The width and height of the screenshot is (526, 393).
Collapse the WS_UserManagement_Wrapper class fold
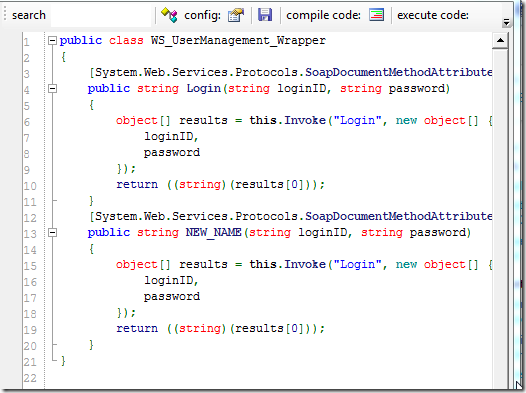coord(52,41)
